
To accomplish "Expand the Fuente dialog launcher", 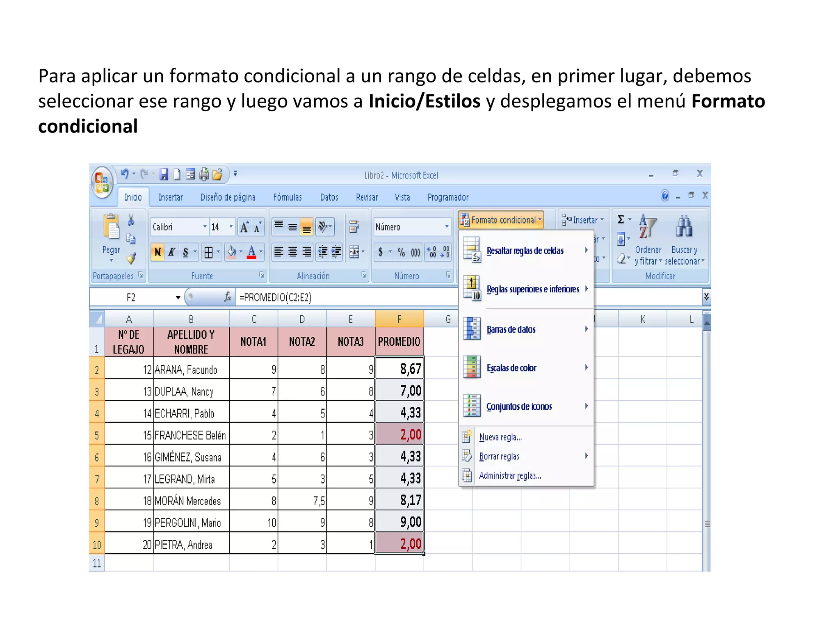I will 261,275.
